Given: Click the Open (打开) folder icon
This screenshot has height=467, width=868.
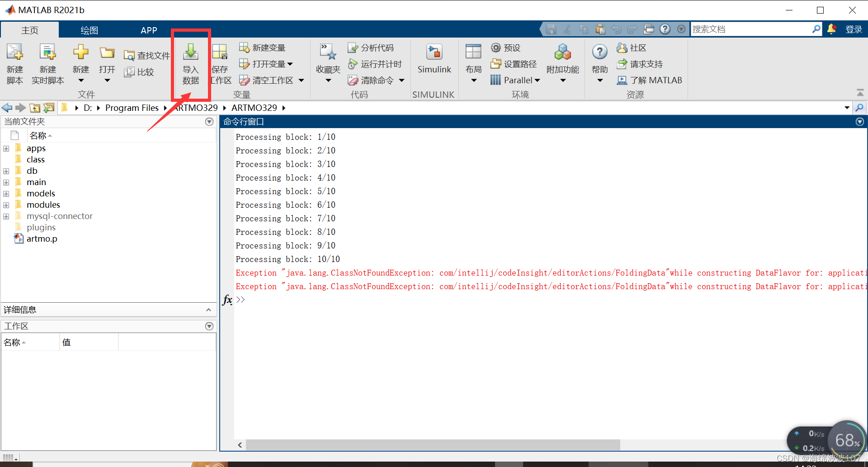Looking at the screenshot, I should point(107,52).
